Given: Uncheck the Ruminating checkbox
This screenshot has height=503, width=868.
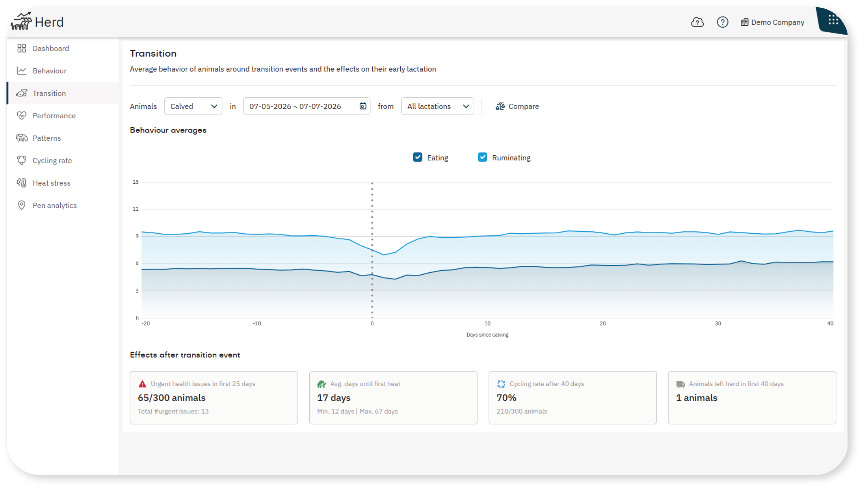Looking at the screenshot, I should (x=482, y=157).
